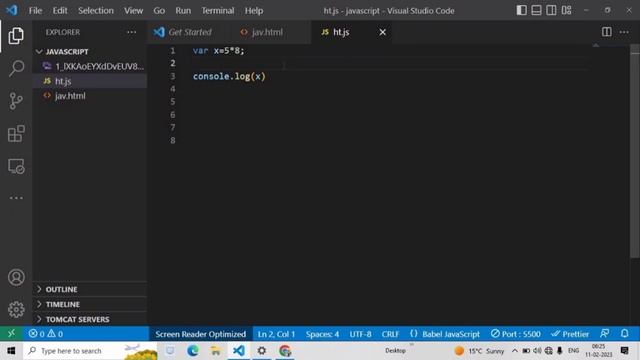
Task: Toggle the primary side bar layout icon
Action: point(521,10)
